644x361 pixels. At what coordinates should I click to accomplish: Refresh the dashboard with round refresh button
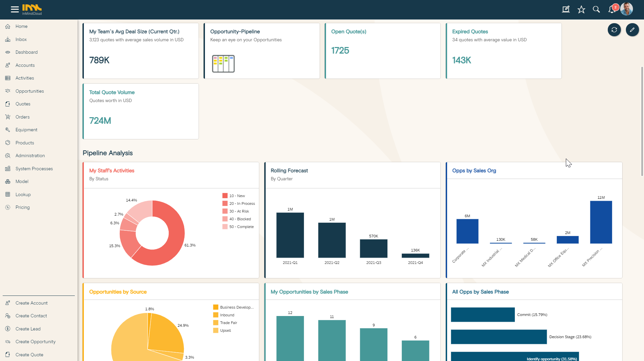point(614,30)
